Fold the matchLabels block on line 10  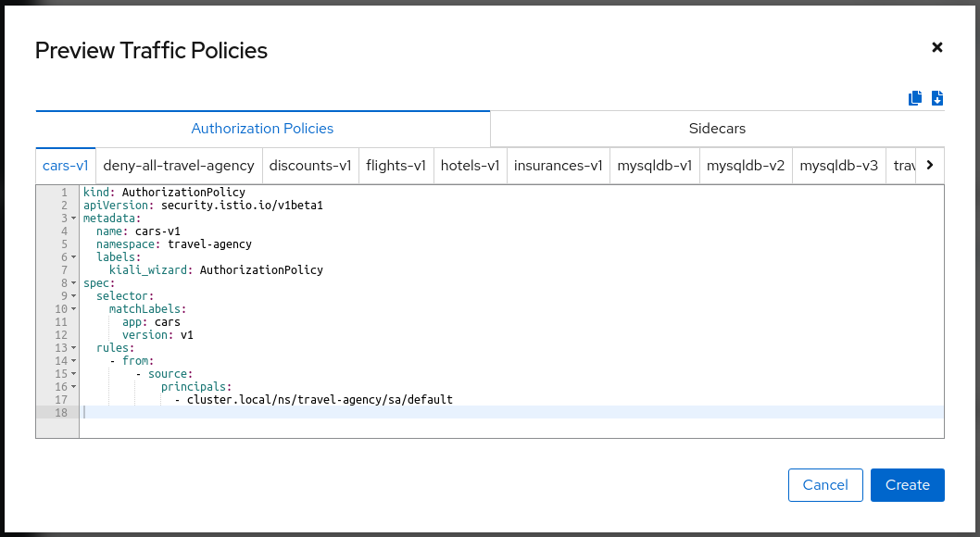tap(73, 309)
